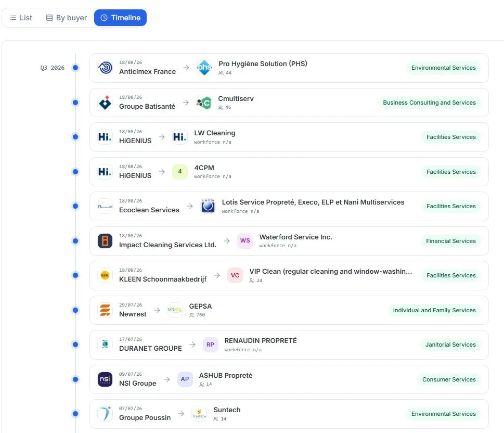Open LW Cleaning target name
This screenshot has height=433, width=504.
tap(214, 133)
